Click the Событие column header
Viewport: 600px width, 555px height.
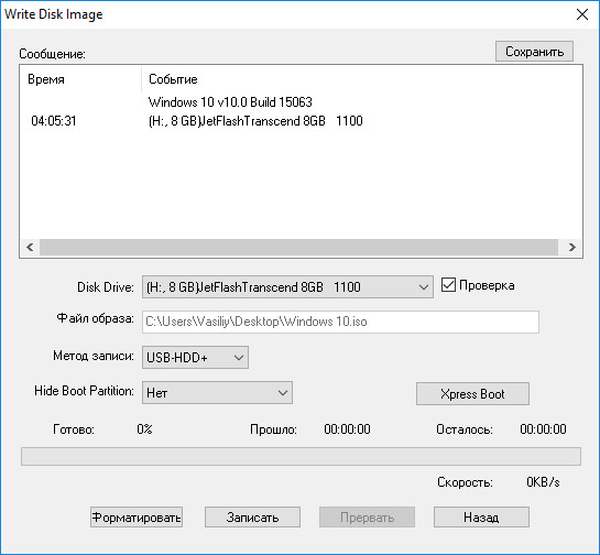(173, 79)
